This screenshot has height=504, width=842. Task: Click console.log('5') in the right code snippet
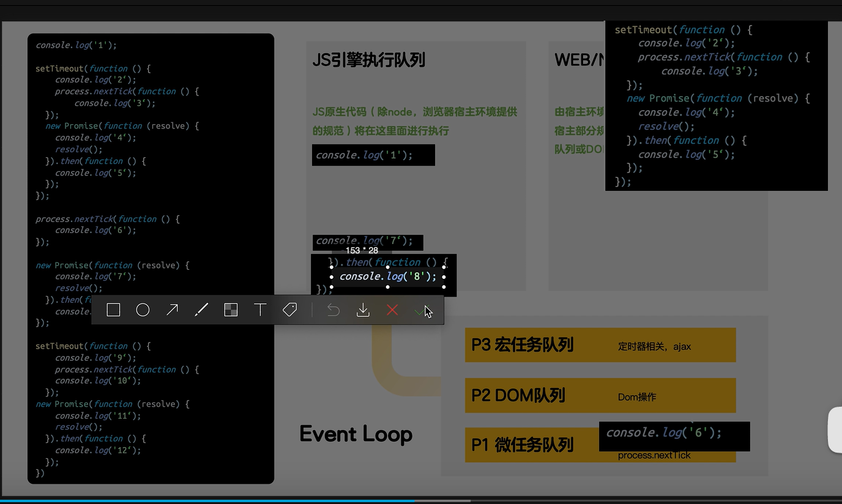coord(687,154)
